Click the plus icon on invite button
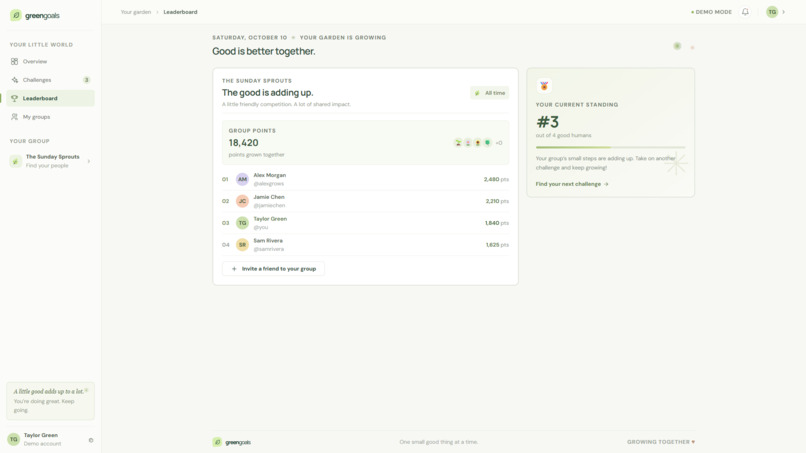Image resolution: width=806 pixels, height=453 pixels. click(x=234, y=268)
